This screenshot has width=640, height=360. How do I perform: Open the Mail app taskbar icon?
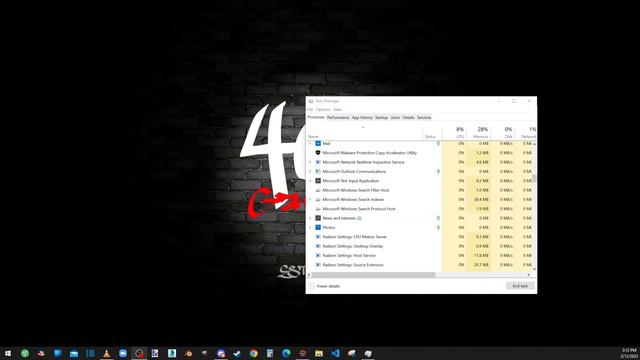tap(74, 353)
